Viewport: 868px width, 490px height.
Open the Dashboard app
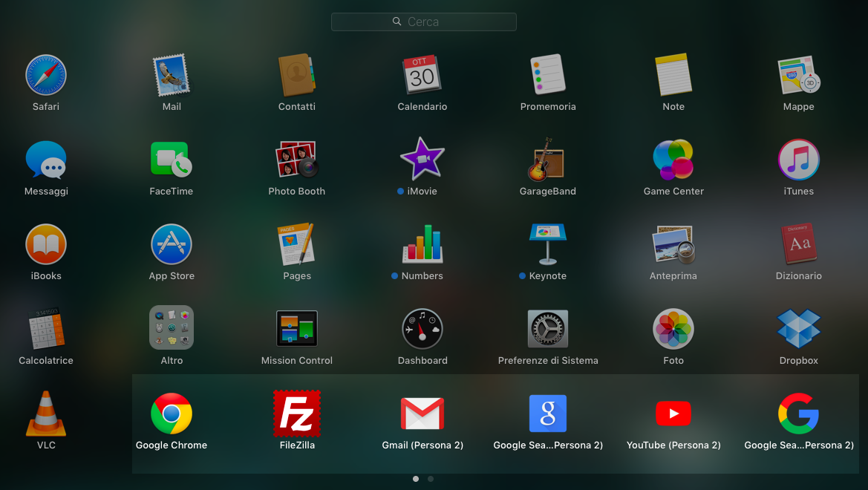click(422, 329)
